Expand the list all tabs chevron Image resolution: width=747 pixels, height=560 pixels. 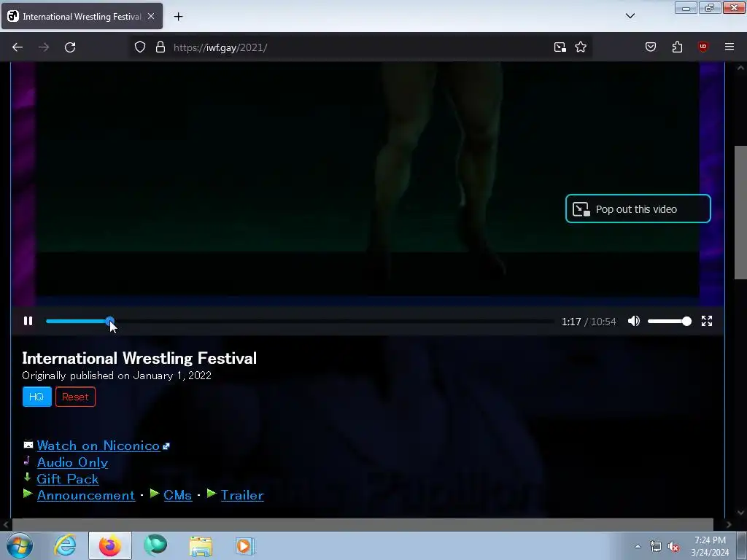[630, 16]
